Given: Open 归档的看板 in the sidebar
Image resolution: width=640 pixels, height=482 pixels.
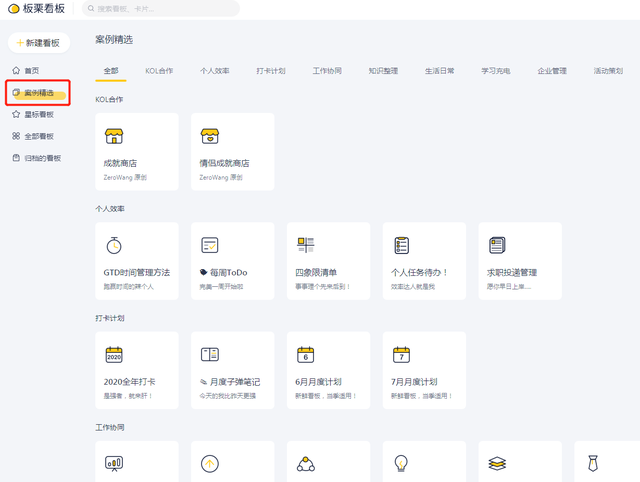Looking at the screenshot, I should (x=43, y=158).
